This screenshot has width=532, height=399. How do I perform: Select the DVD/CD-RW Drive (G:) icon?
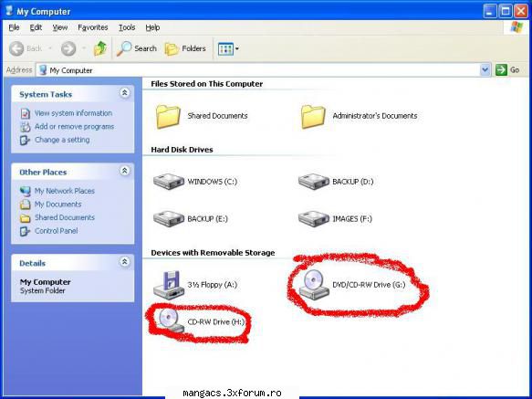coord(314,285)
